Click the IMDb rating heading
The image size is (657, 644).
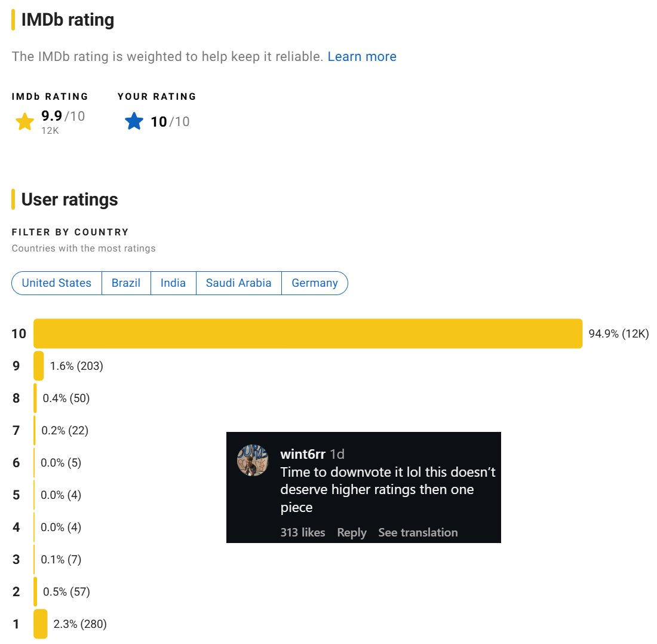(67, 20)
